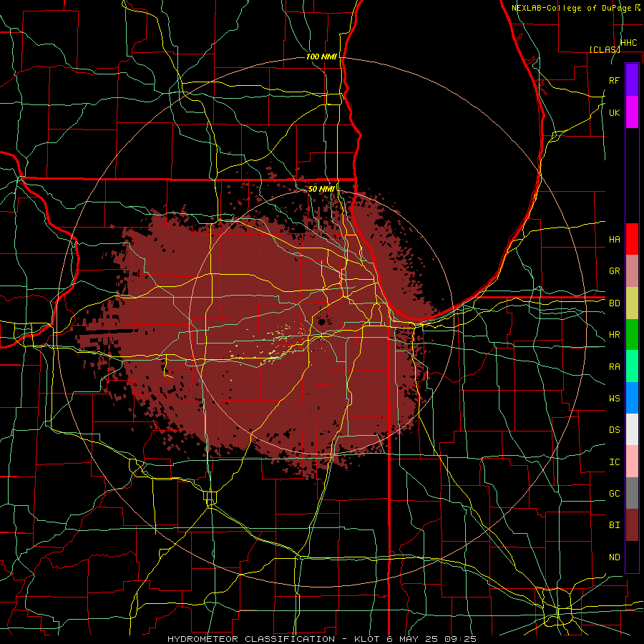Click the [CLAS] legend header
The width and height of the screenshot is (644, 644).
click(605, 49)
